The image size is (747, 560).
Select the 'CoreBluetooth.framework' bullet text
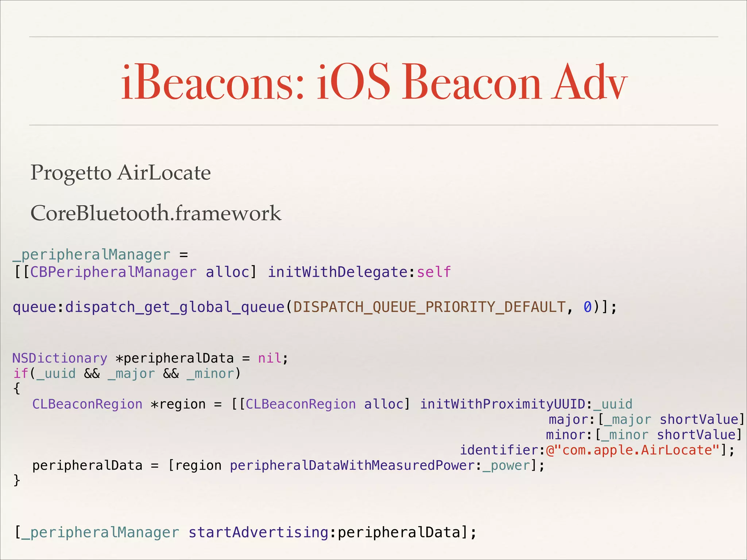pyautogui.click(x=156, y=213)
